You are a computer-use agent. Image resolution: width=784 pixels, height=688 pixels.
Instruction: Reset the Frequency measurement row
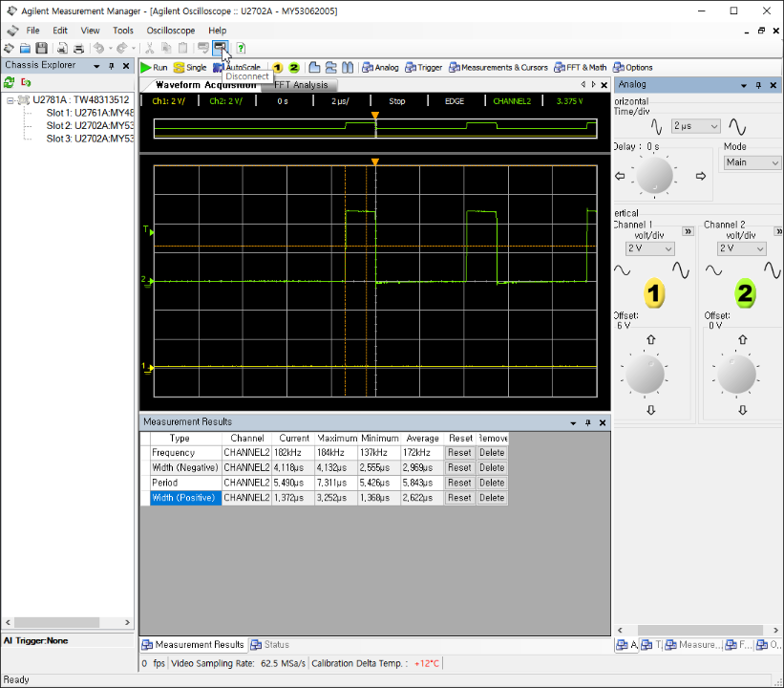click(x=459, y=453)
